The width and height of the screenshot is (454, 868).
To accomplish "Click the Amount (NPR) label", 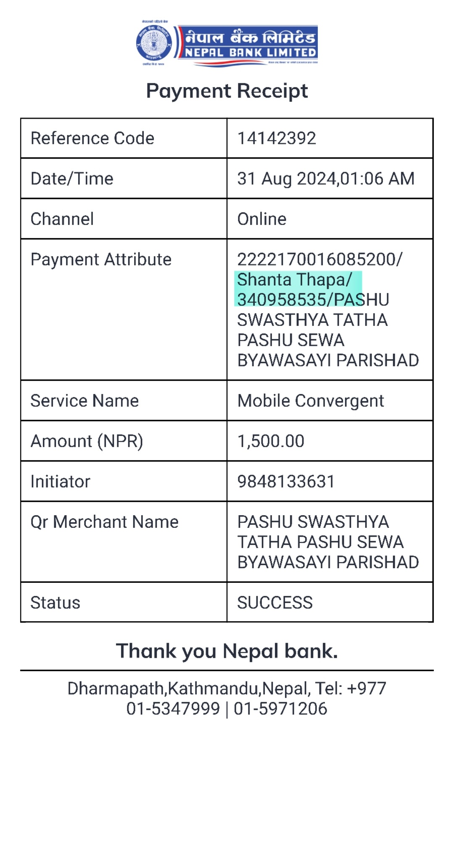I will tap(87, 441).
